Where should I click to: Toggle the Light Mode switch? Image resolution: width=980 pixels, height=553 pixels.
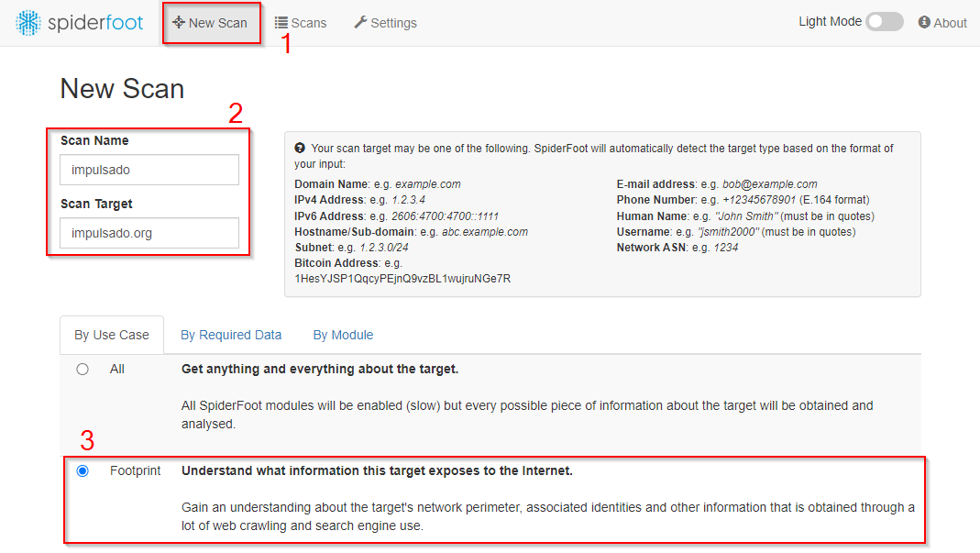884,22
